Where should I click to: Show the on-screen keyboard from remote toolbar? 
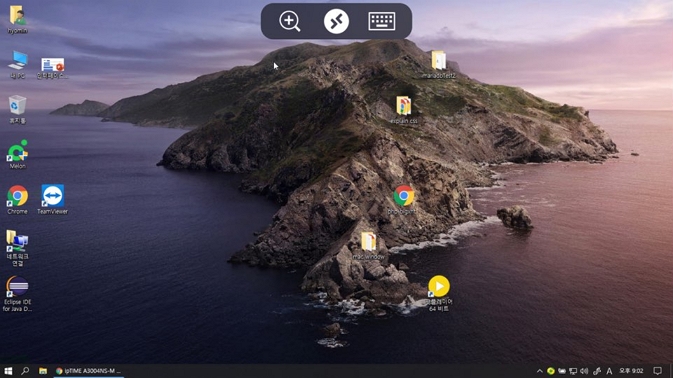tap(382, 21)
